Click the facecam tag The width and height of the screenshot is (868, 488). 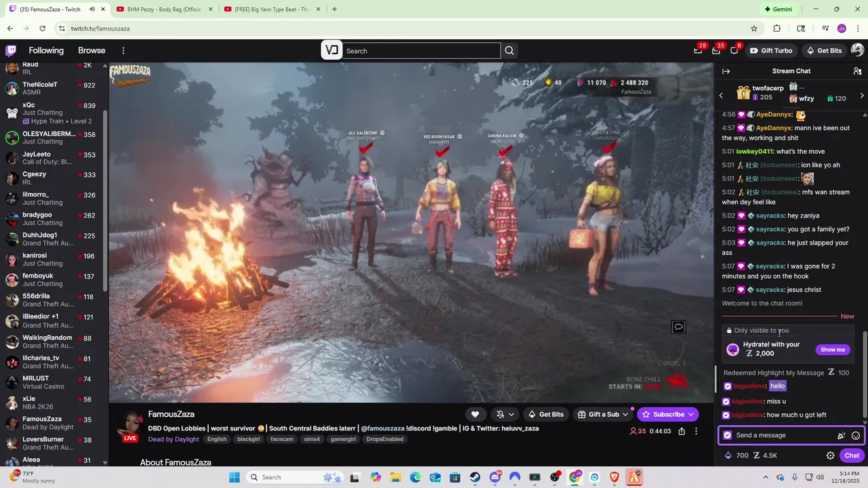coord(281,439)
